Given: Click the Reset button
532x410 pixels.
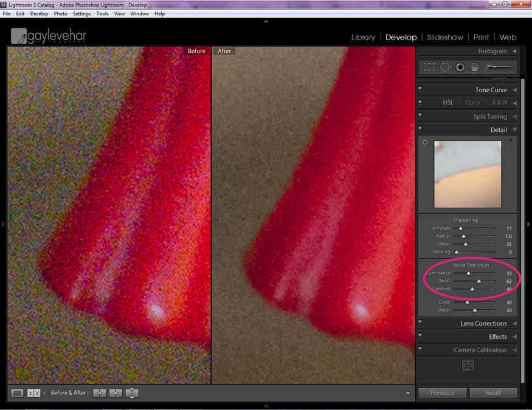Looking at the screenshot, I should coord(493,393).
